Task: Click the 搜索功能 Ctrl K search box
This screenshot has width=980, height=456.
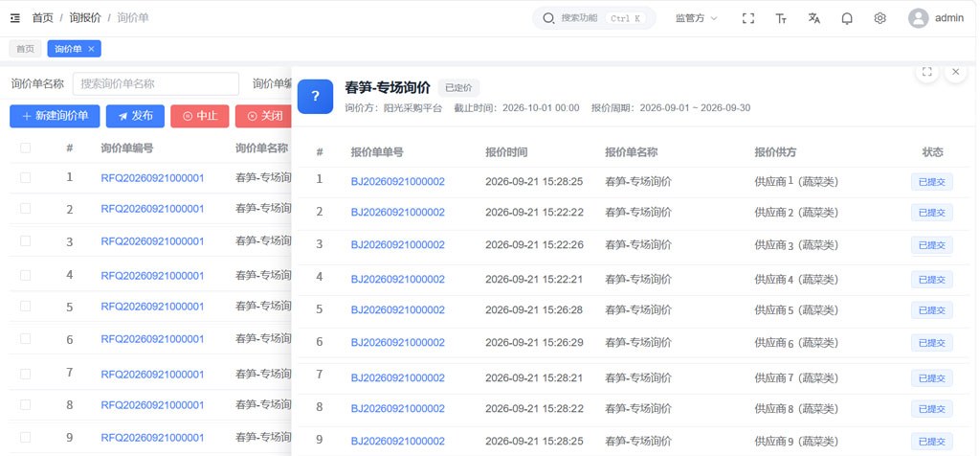Action: coord(593,18)
